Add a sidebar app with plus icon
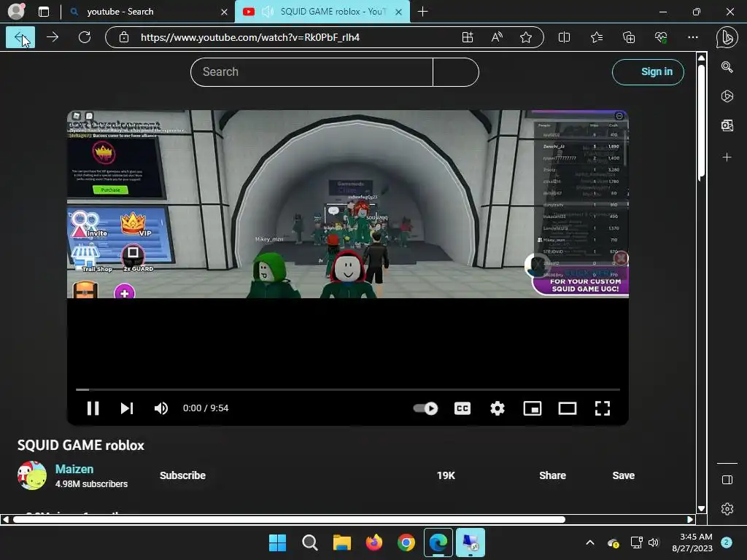This screenshot has height=560, width=747. pos(727,157)
